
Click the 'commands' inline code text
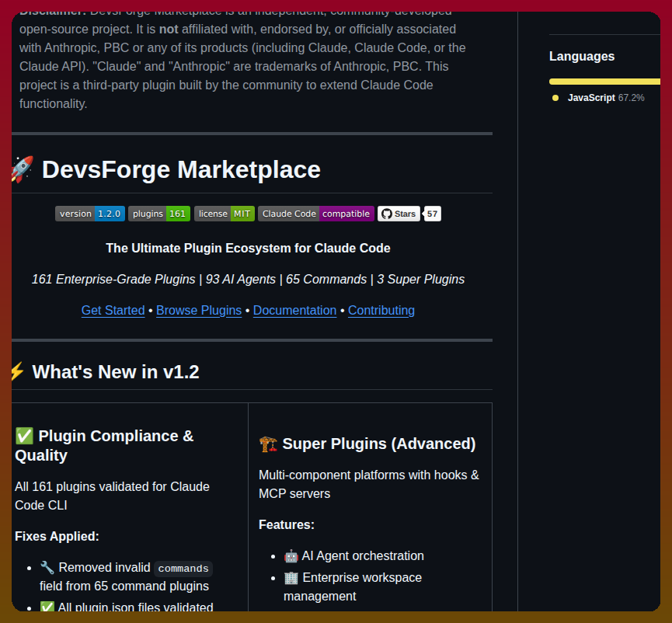pyautogui.click(x=183, y=569)
